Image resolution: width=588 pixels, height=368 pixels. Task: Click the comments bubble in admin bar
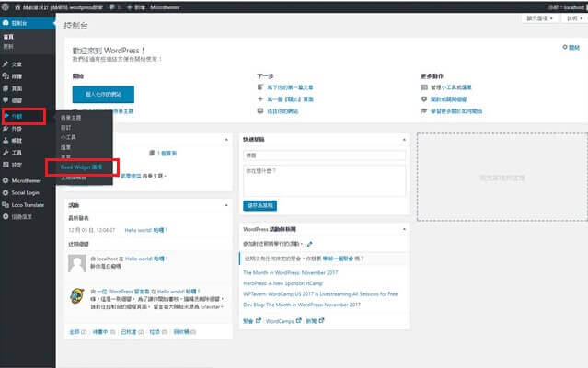click(112, 7)
